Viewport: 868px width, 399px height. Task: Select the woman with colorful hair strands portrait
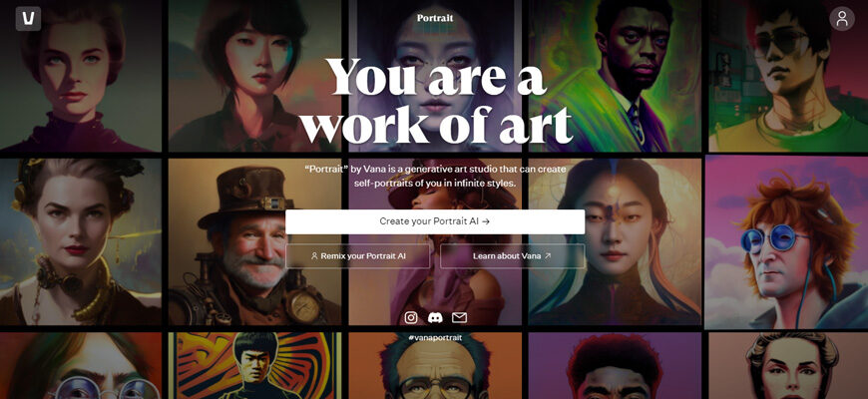[x=615, y=241]
